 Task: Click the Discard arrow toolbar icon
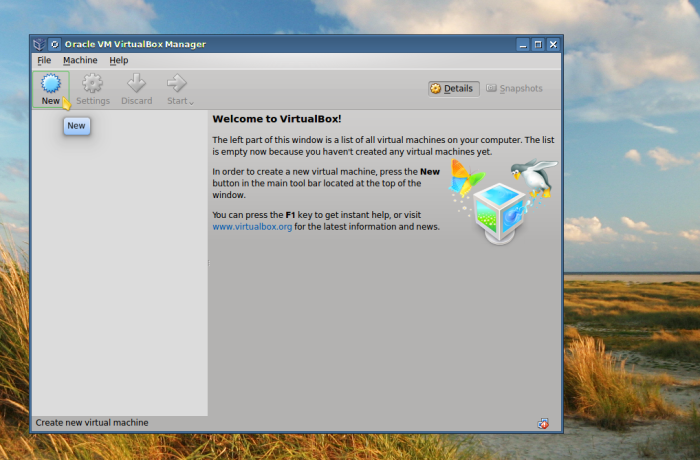136,84
